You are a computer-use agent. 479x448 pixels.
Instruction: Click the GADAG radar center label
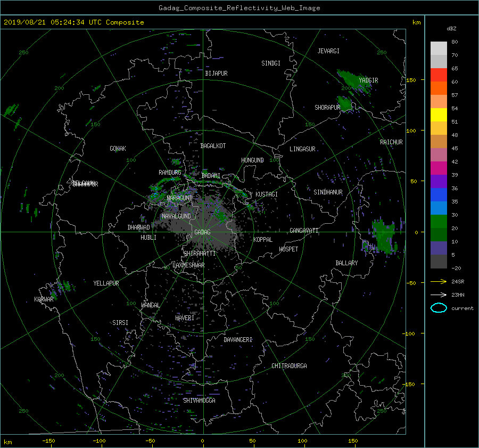point(202,232)
